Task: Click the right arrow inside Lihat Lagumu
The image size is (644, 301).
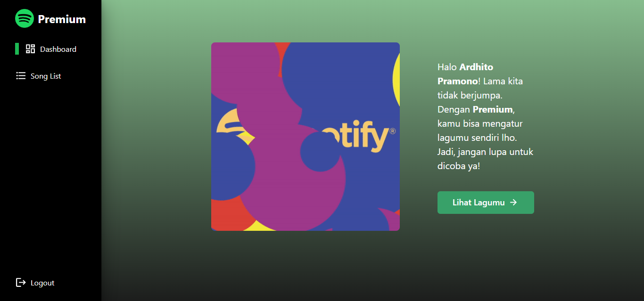Action: [x=514, y=203]
